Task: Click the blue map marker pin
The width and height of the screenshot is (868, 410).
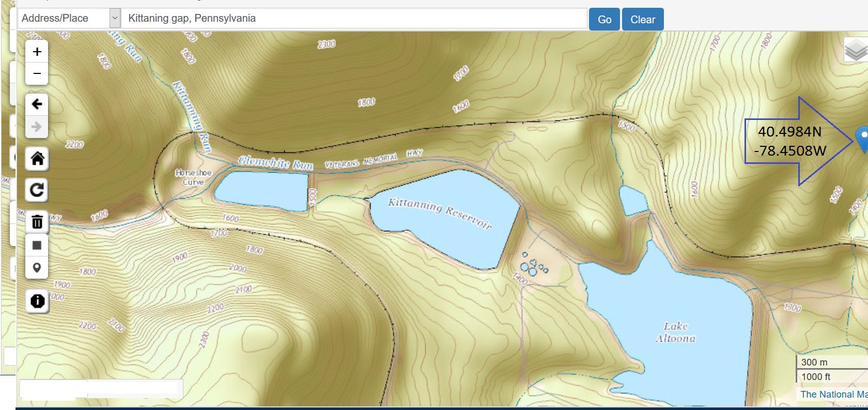Action: coord(862,139)
